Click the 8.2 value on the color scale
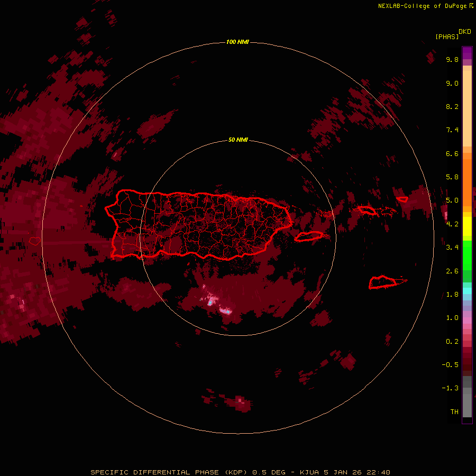Viewport: 476px width, 476px height. click(452, 106)
